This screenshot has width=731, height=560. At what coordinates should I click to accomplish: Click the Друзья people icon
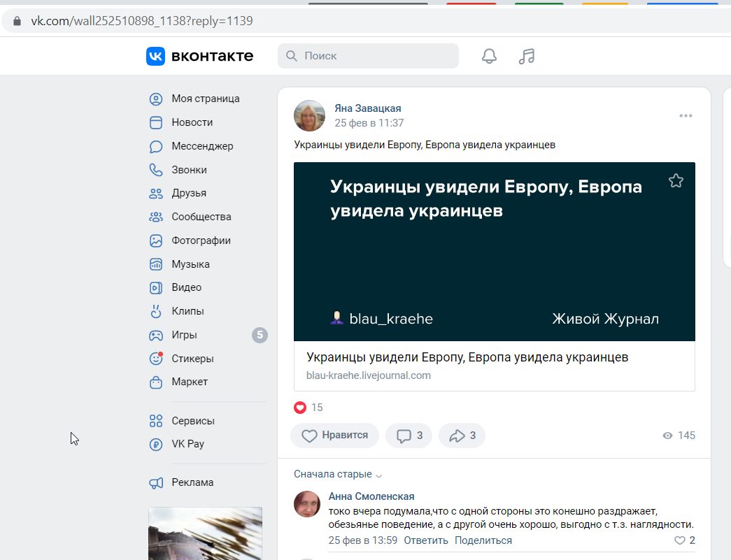coord(156,194)
